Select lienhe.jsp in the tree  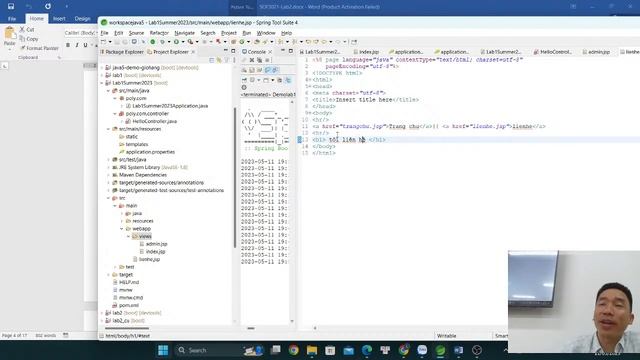(149, 259)
